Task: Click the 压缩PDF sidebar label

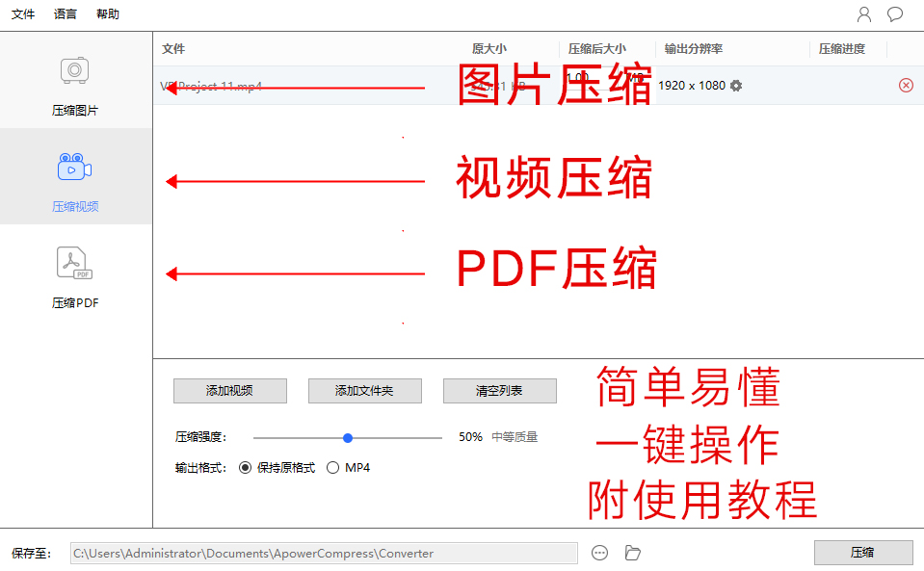Action: click(75, 303)
